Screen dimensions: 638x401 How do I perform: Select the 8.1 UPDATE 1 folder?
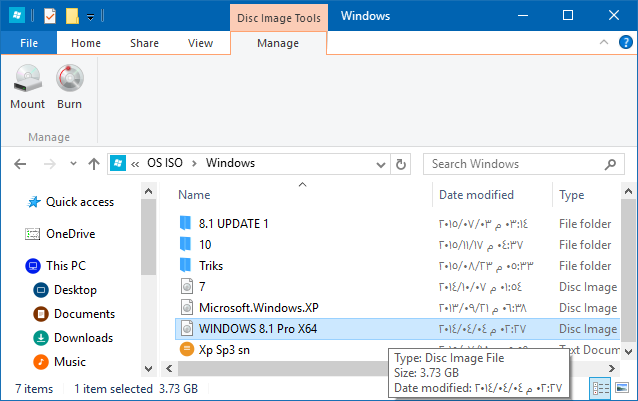(234, 224)
